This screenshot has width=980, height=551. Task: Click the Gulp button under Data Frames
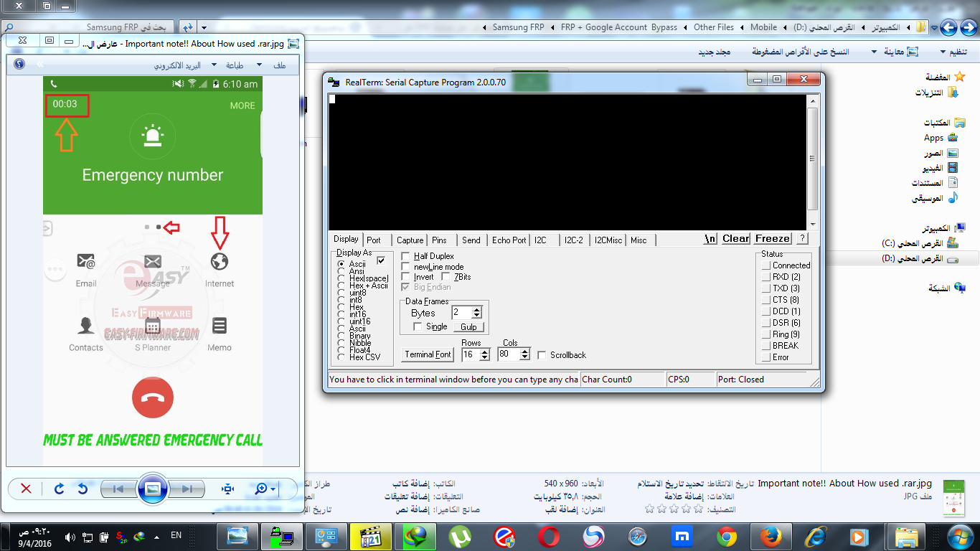coord(468,326)
